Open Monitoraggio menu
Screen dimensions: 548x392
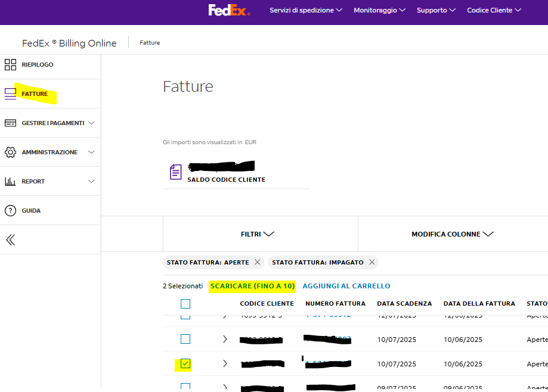click(x=380, y=10)
